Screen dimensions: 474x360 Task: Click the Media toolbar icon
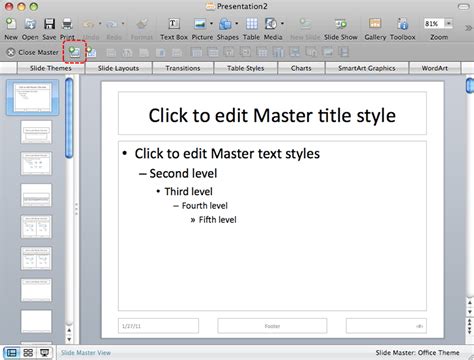coord(271,24)
